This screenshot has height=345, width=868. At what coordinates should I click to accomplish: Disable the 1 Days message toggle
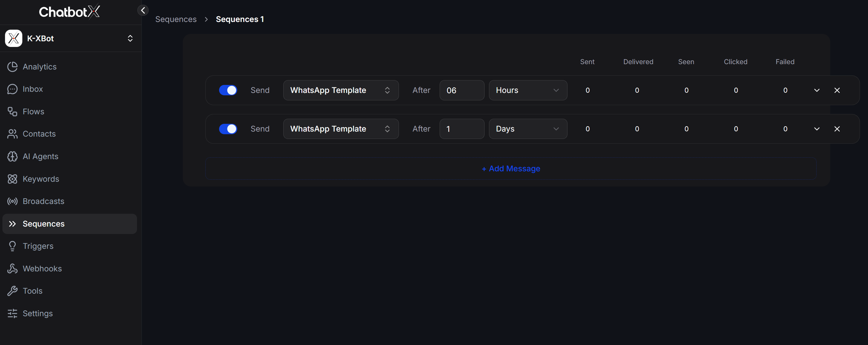[x=228, y=129]
